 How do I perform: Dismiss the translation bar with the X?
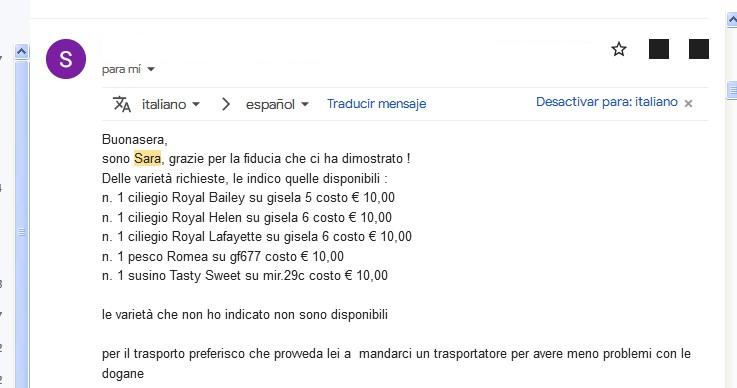click(x=688, y=103)
